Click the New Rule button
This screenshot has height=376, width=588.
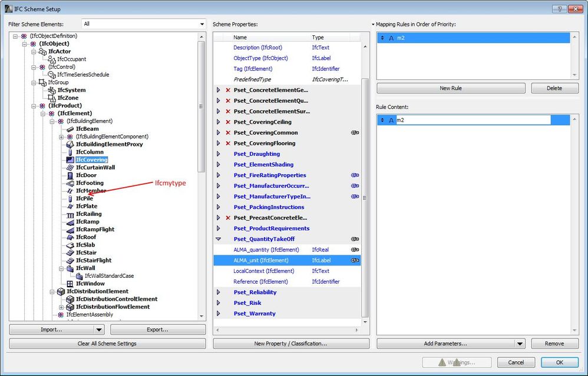tap(451, 88)
